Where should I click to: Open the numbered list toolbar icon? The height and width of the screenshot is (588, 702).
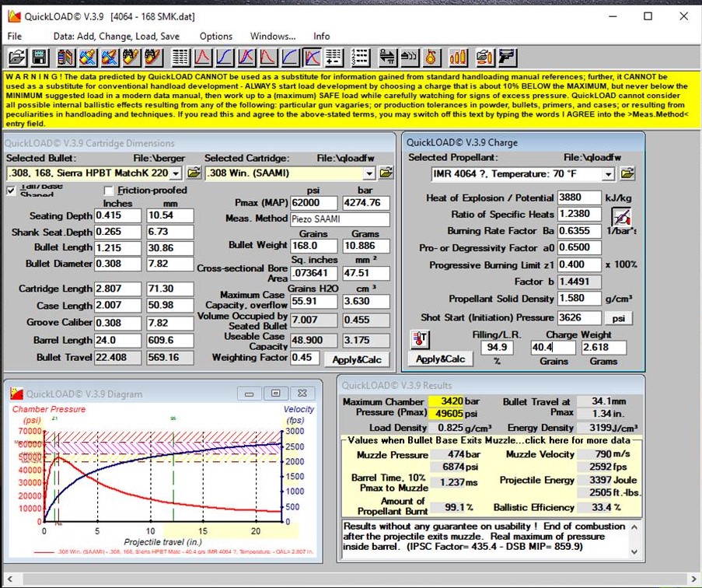coord(360,58)
